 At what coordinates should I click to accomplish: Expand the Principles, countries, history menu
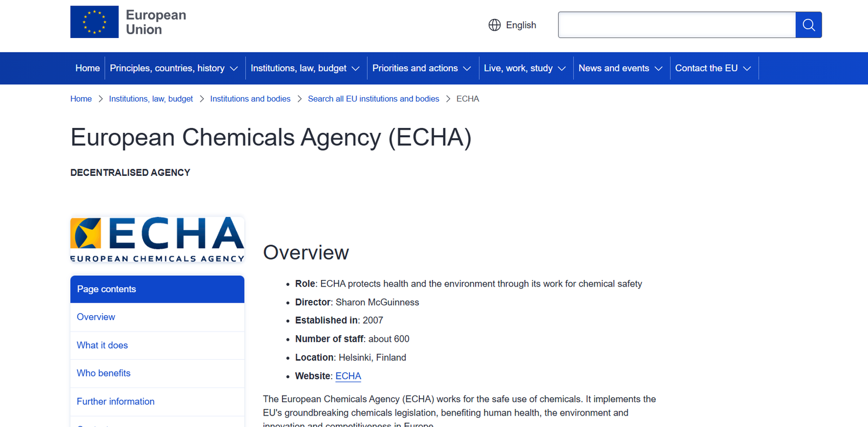(x=174, y=68)
